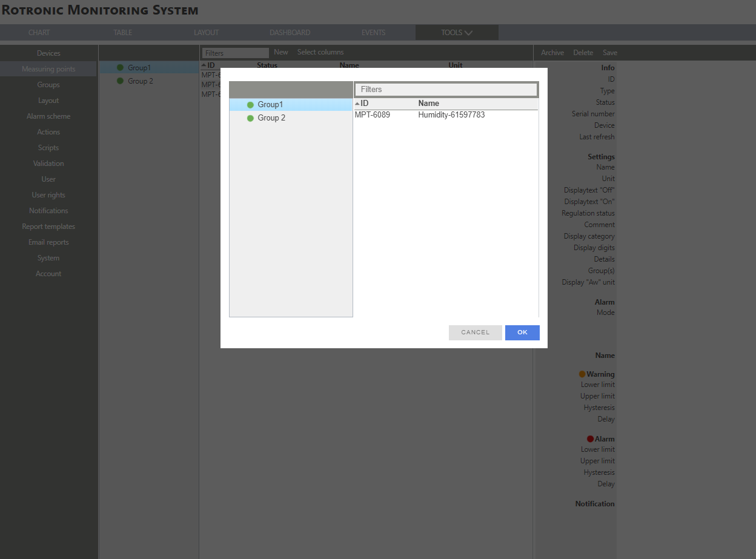The image size is (756, 559).
Task: Sort dialog list by Name column header
Action: (x=429, y=104)
